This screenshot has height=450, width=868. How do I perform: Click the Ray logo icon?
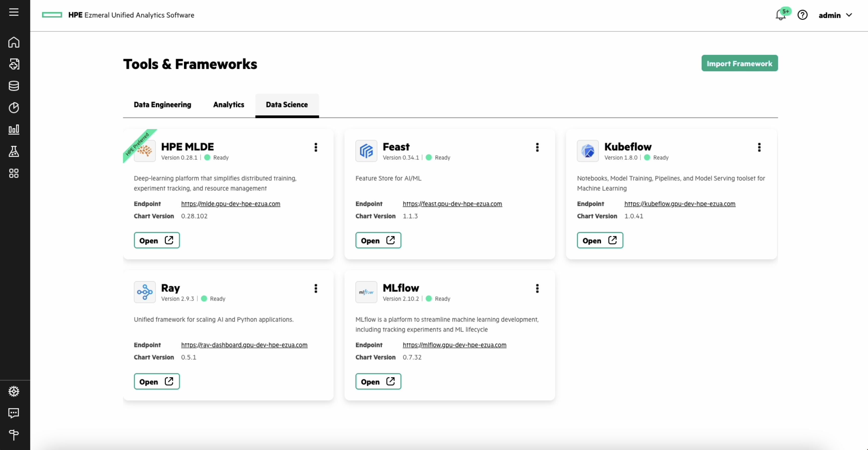click(145, 292)
